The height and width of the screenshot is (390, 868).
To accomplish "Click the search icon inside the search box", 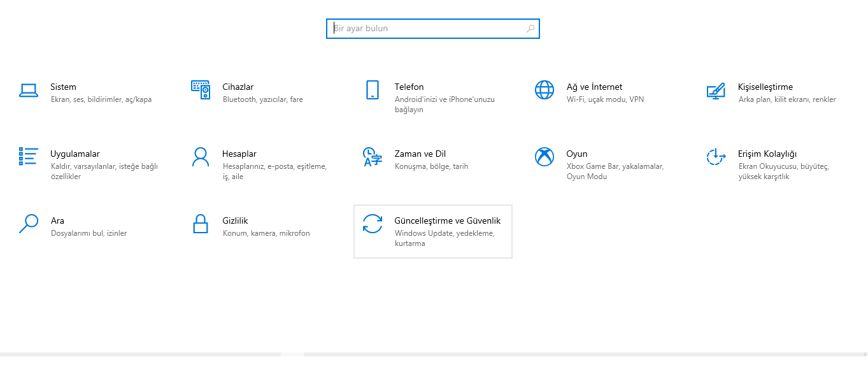I will tap(530, 29).
